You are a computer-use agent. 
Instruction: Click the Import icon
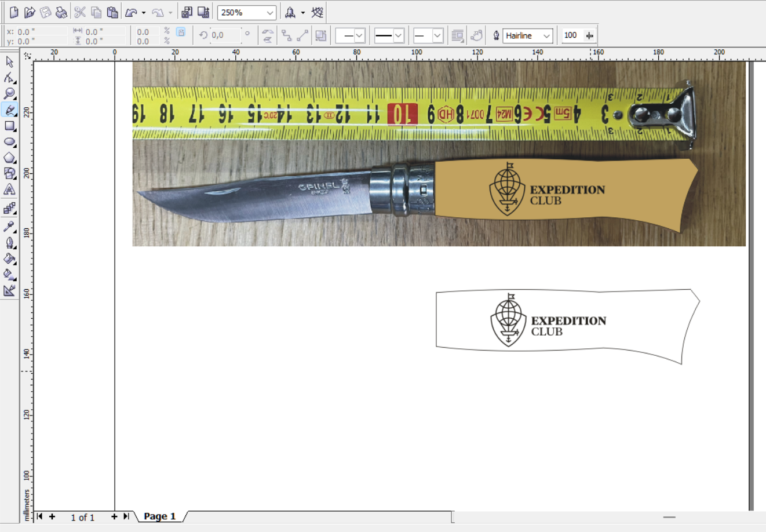point(187,12)
